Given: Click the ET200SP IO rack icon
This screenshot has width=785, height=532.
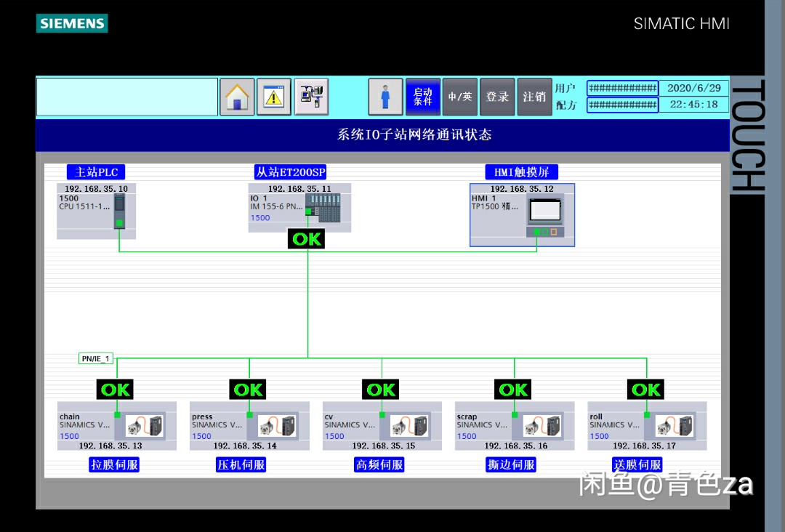Looking at the screenshot, I should [x=323, y=208].
